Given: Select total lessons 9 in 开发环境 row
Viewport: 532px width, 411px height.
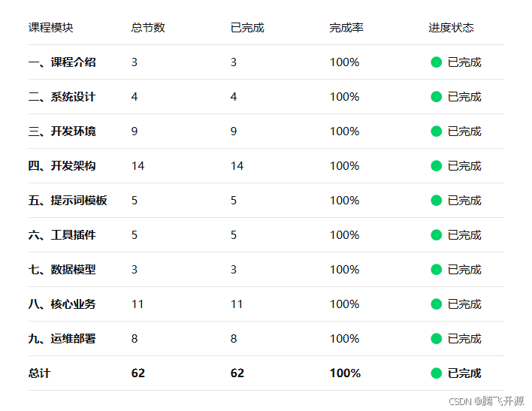Looking at the screenshot, I should coord(135,131).
